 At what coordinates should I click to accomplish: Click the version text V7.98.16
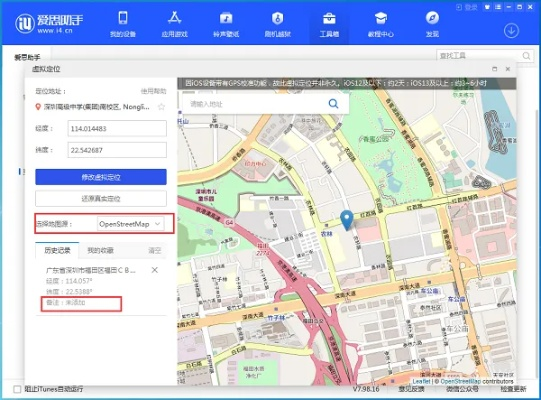[x=366, y=389]
